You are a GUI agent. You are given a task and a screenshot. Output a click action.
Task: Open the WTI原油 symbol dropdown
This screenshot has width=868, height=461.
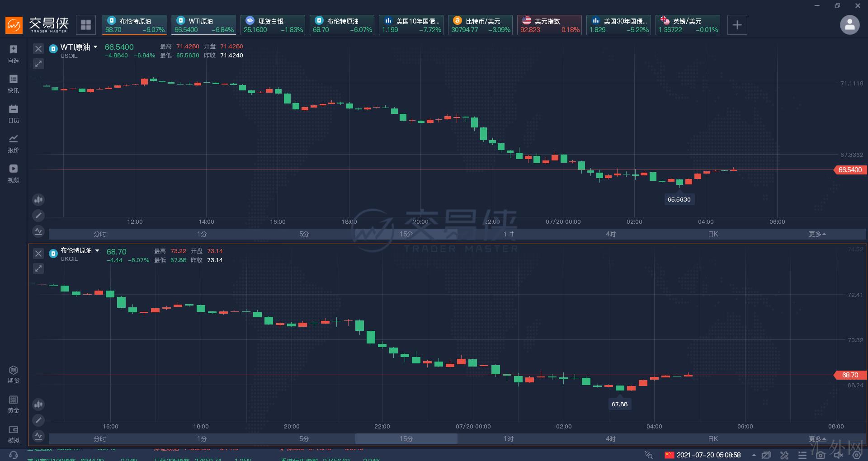(x=96, y=47)
